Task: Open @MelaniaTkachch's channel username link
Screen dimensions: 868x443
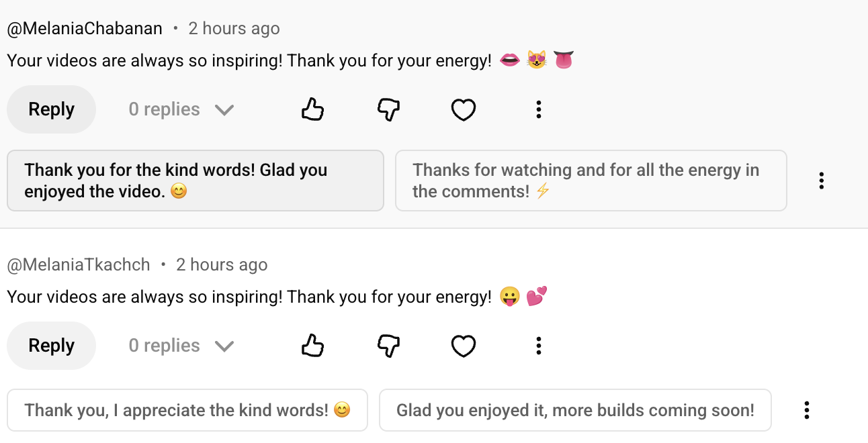Action: tap(79, 265)
